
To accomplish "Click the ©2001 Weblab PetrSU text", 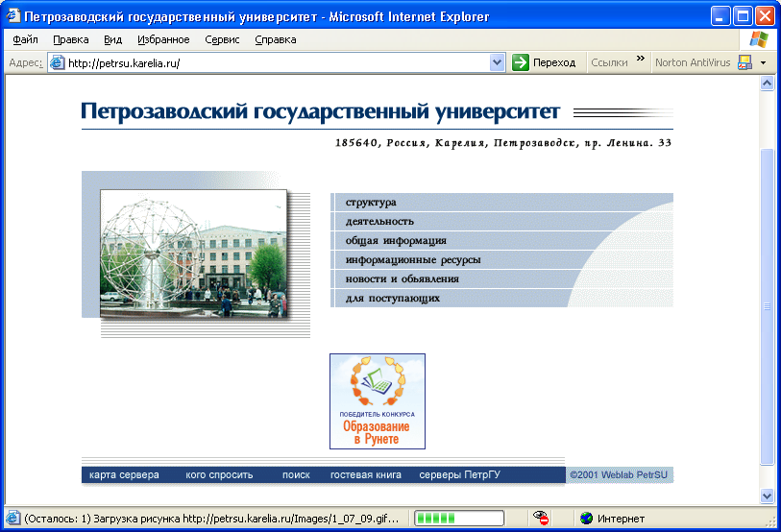I will pos(619,475).
